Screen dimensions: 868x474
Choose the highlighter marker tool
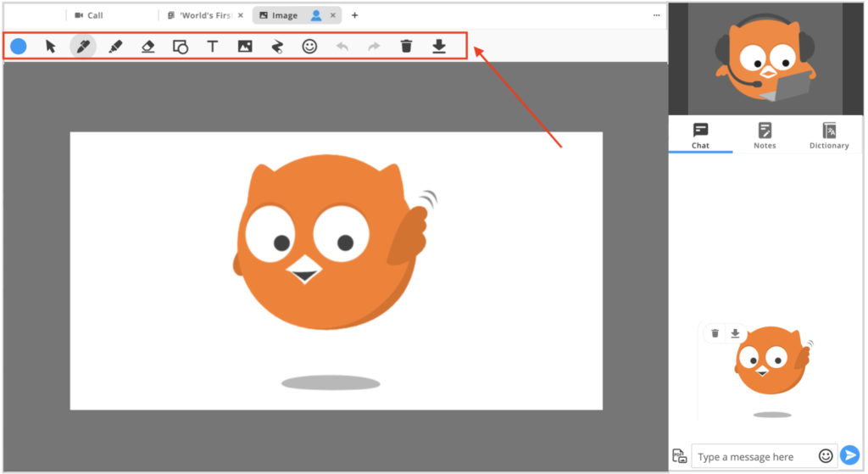point(116,46)
